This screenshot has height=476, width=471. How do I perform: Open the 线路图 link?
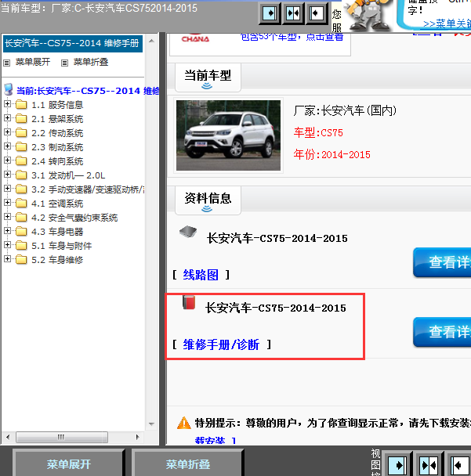pyautogui.click(x=201, y=275)
